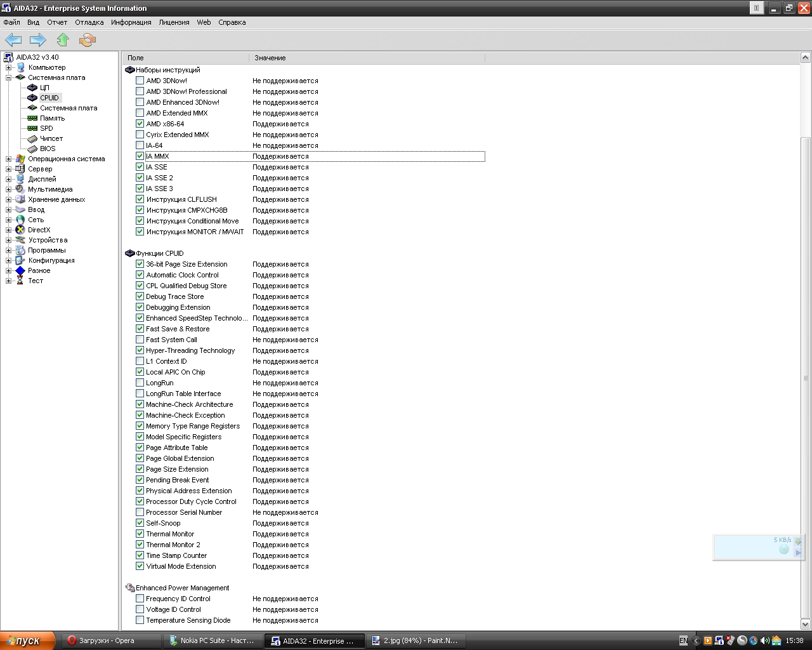812x650 pixels.
Task: Click the Значение column header
Action: pos(367,58)
